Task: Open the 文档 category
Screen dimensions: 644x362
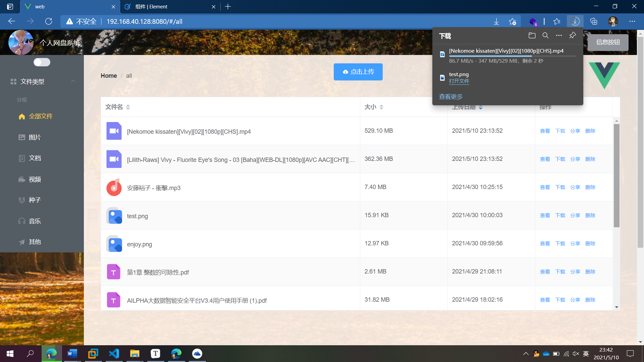Action: [35, 158]
